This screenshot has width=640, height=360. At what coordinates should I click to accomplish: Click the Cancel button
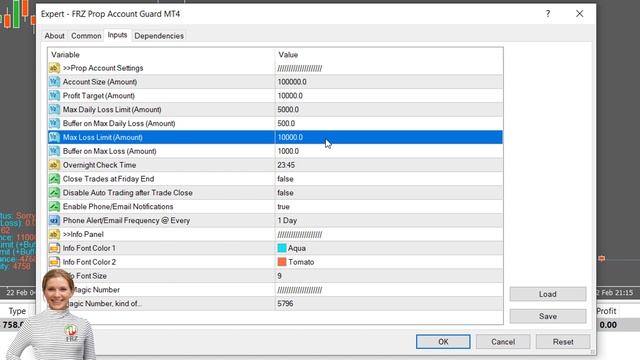click(x=503, y=342)
